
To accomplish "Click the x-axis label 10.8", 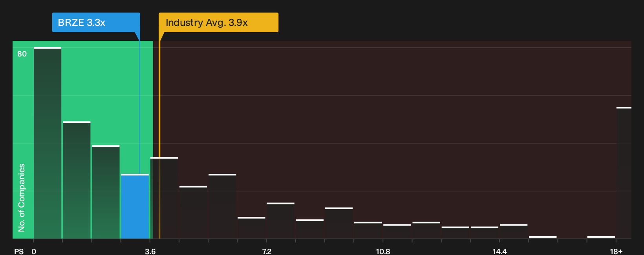I will point(383,251).
